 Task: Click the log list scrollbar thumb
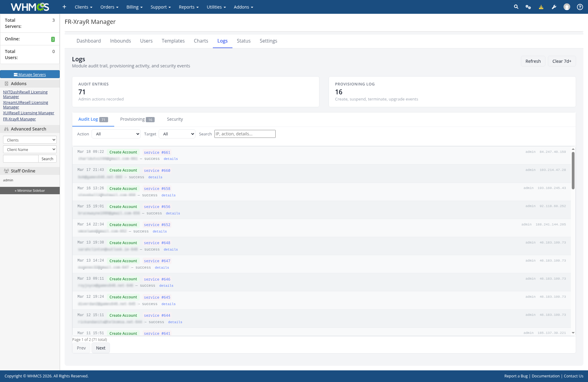click(x=573, y=170)
